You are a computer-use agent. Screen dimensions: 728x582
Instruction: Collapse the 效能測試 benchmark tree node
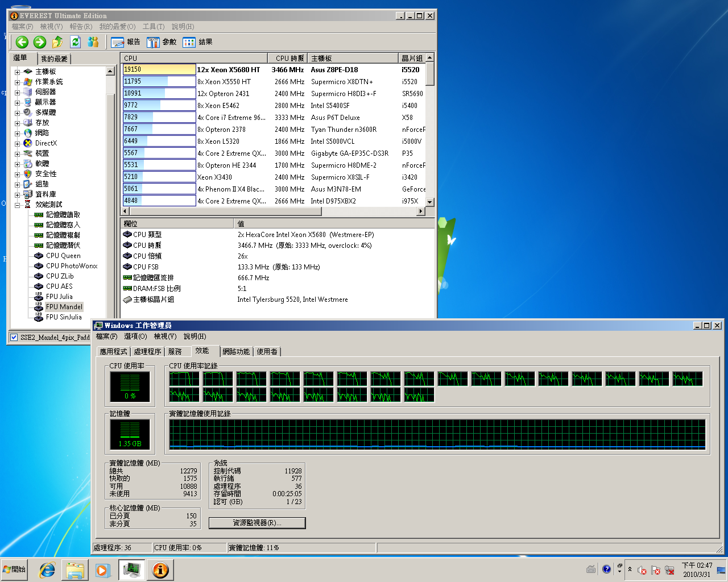point(17,205)
